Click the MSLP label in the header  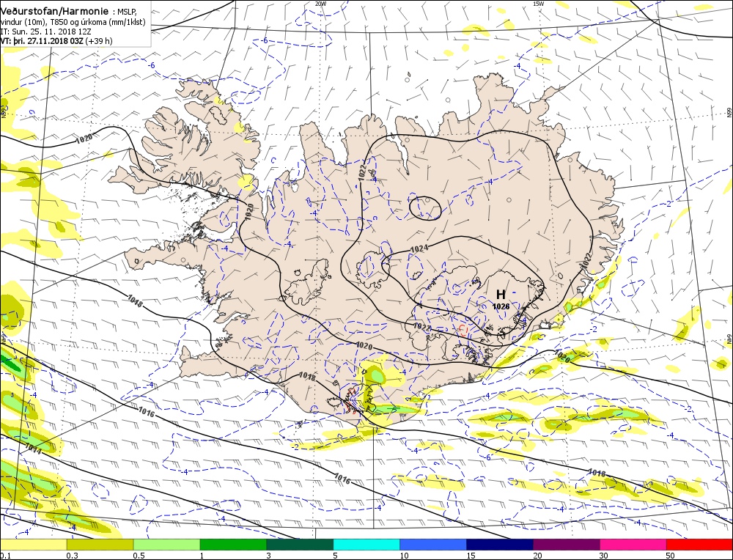[x=127, y=12]
